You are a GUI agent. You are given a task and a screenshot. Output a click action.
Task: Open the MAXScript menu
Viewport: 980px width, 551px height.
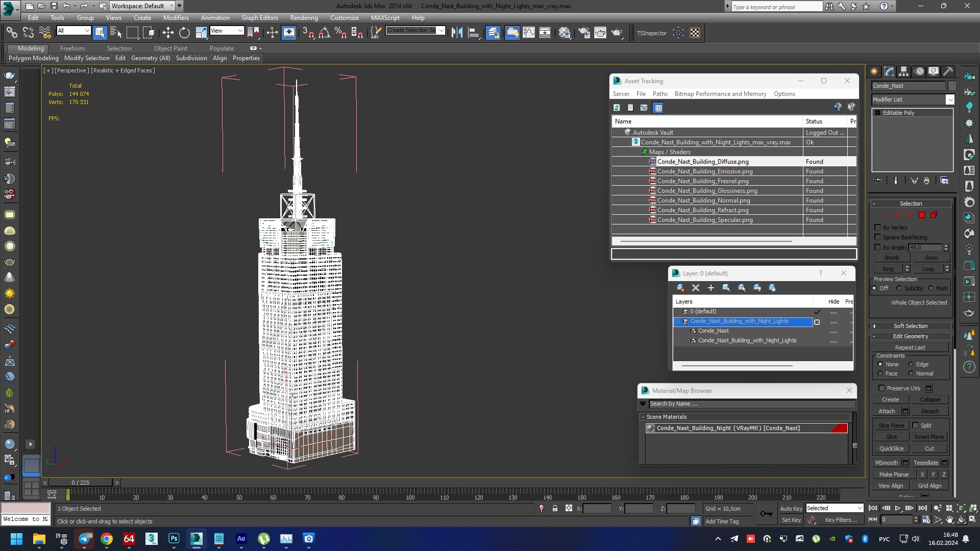point(385,17)
